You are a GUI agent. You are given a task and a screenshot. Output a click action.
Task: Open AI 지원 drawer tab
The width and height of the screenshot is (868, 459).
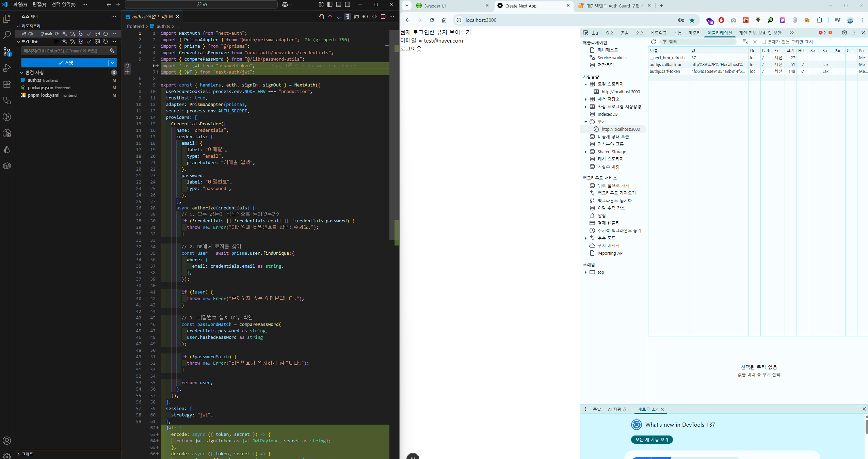(x=617, y=409)
